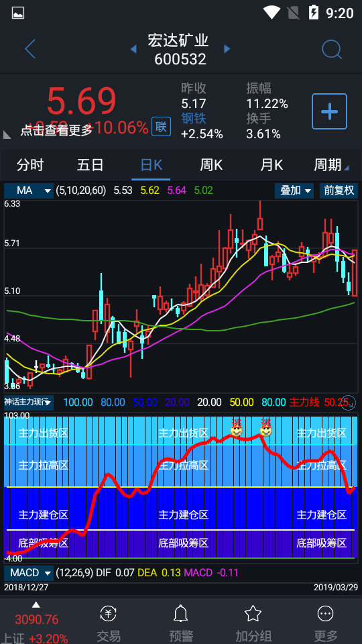Toggle the 前复权 price adjustment button

tap(339, 191)
